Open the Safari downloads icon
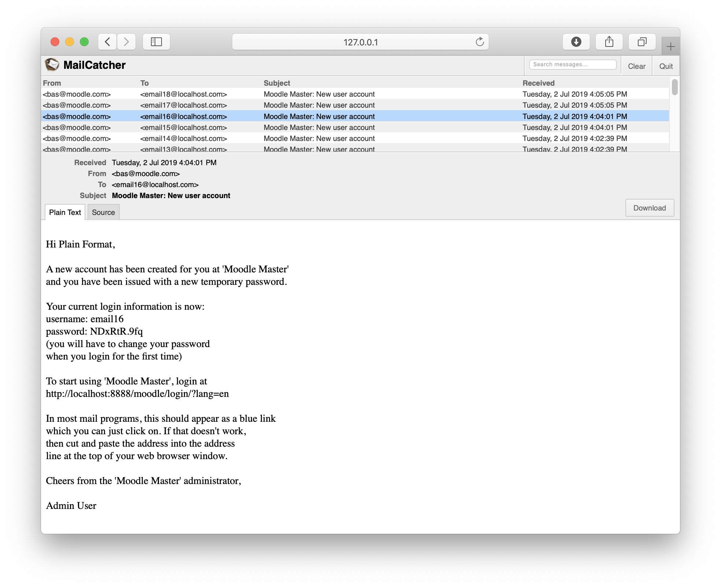 (x=576, y=42)
